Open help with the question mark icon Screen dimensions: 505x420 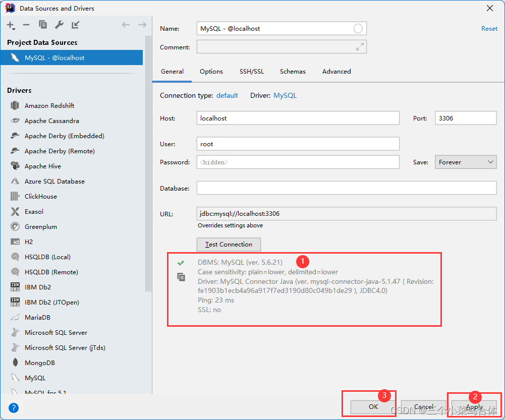click(14, 408)
